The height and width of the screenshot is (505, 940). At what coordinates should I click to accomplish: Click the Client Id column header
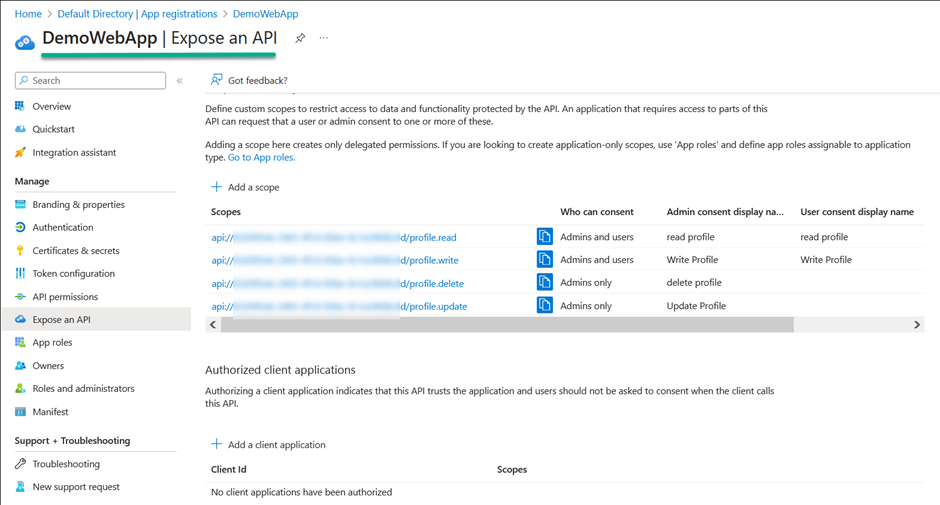(x=228, y=469)
